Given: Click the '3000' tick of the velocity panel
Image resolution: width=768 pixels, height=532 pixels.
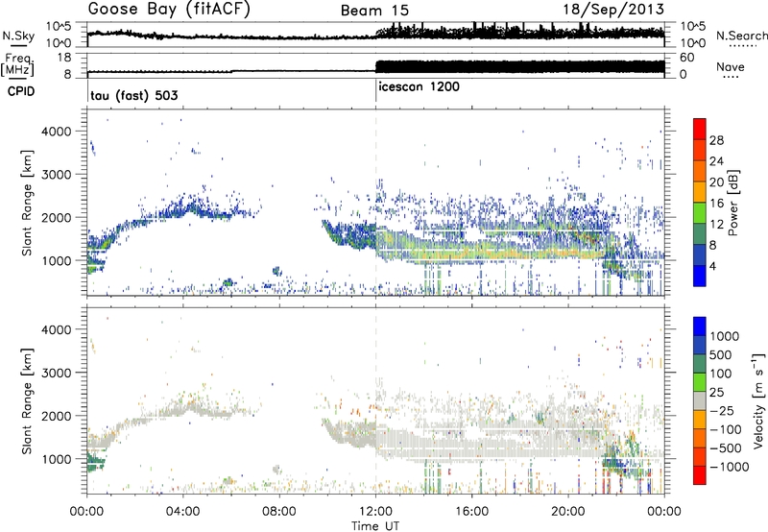Looking at the screenshot, I should point(57,373).
